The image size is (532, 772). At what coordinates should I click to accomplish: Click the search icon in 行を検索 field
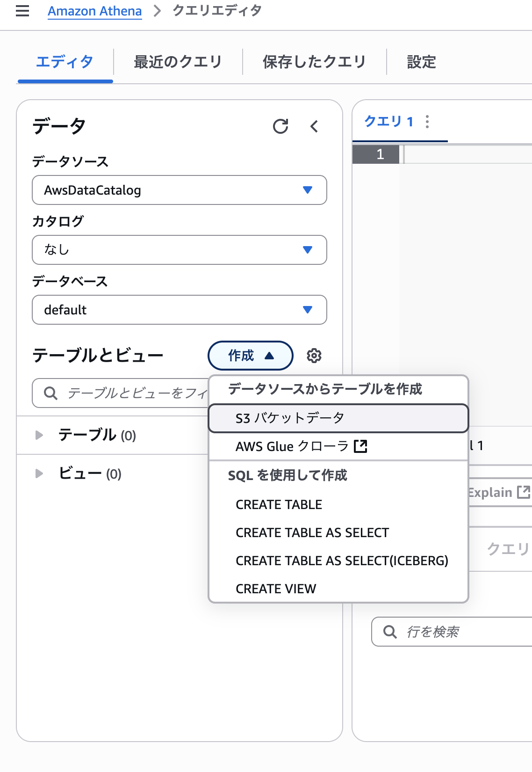pos(390,632)
